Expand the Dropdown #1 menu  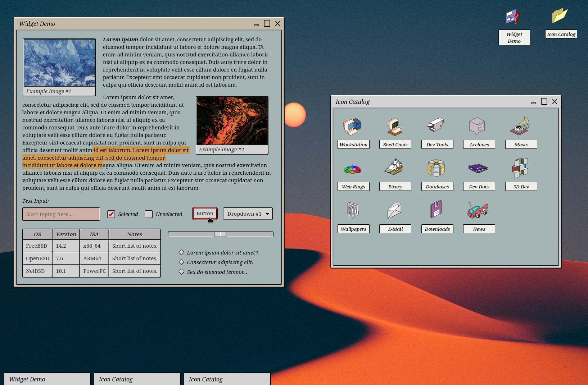(x=248, y=214)
